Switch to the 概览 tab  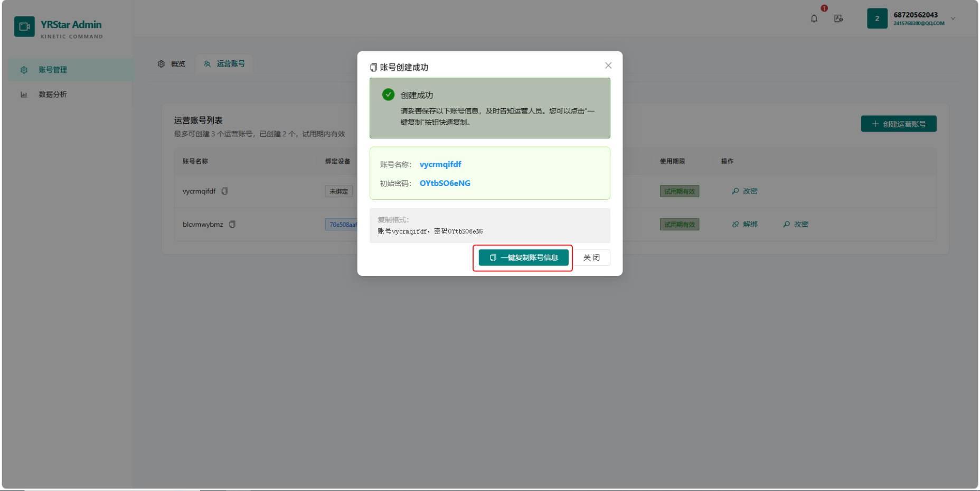click(172, 64)
